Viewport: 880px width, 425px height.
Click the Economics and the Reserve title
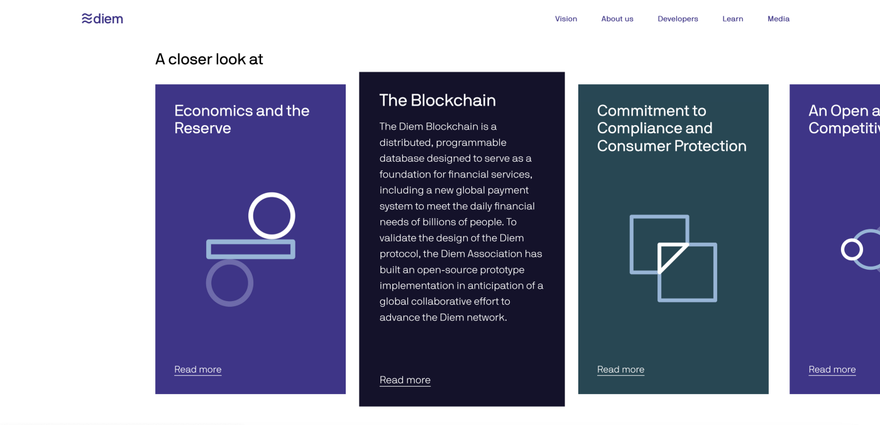click(x=242, y=119)
